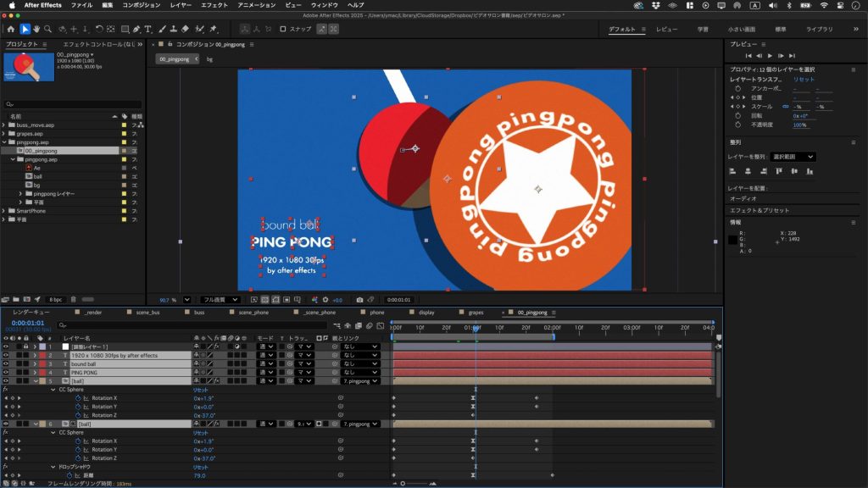
Task: Click the Home icon in toolbar
Action: (10, 30)
